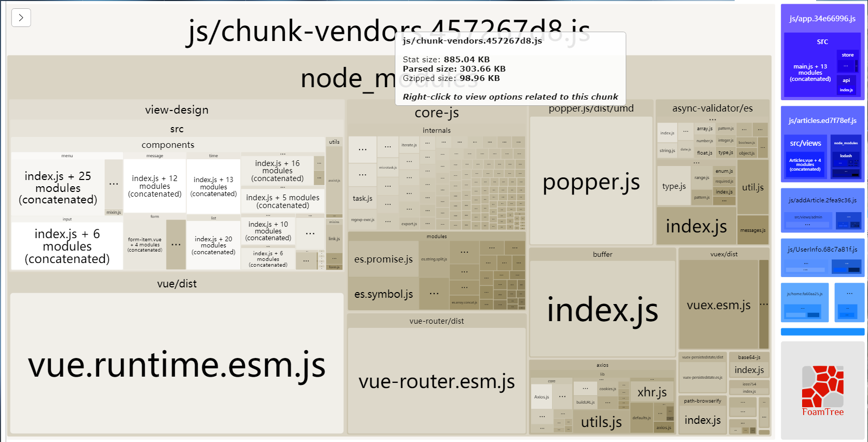Click the components header in view-design
This screenshot has height=442, width=868.
click(x=168, y=145)
